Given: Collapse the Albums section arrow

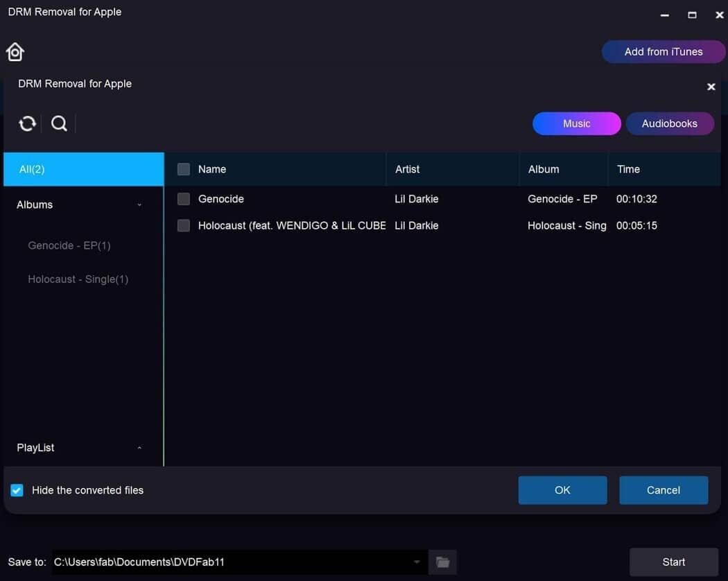Looking at the screenshot, I should pyautogui.click(x=139, y=205).
